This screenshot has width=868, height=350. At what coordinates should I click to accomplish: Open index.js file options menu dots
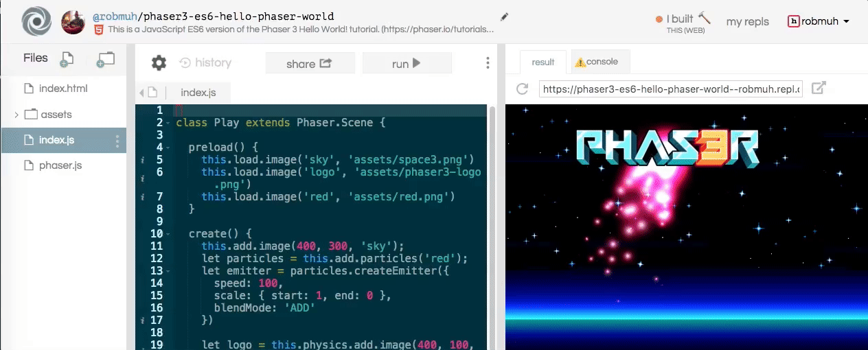[117, 141]
